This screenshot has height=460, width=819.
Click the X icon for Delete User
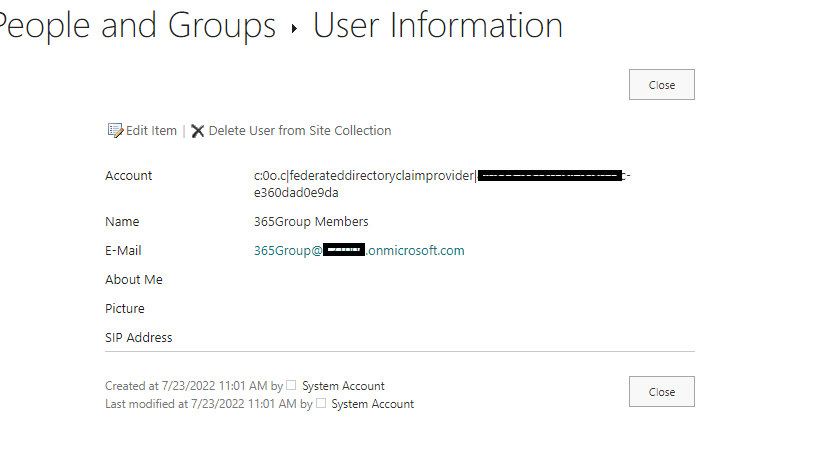(x=198, y=131)
